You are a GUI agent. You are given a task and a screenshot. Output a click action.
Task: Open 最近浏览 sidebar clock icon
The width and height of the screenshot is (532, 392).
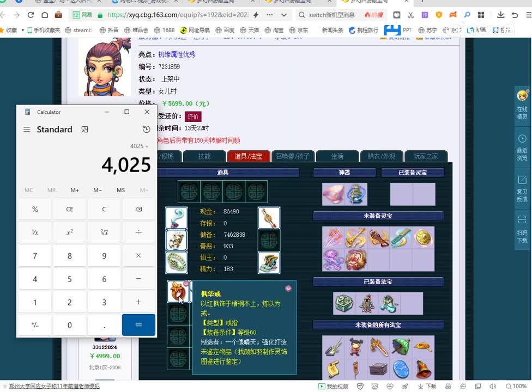click(522, 147)
